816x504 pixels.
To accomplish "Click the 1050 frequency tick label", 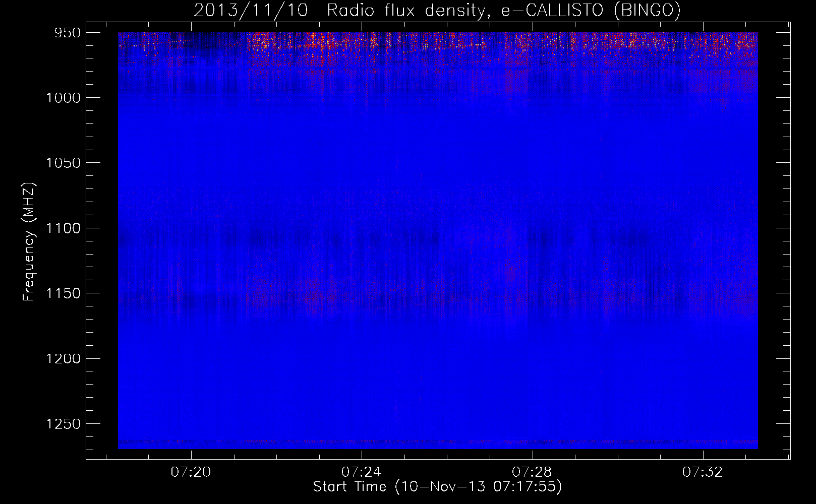I will pos(63,163).
